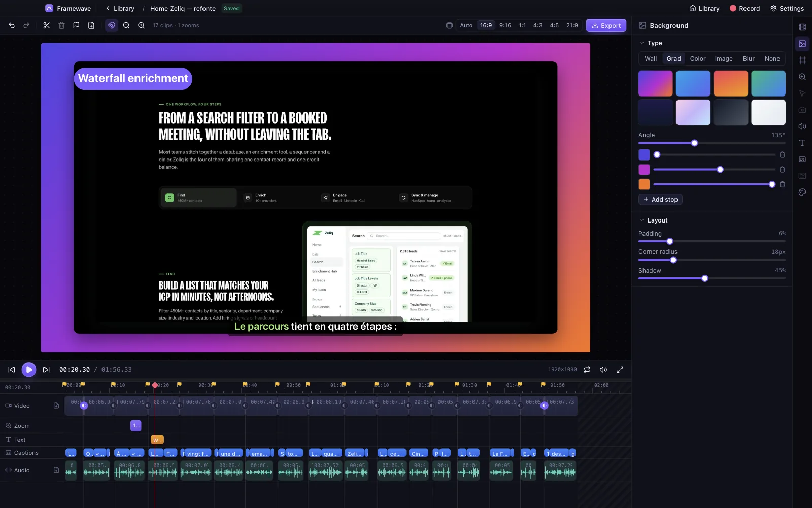Screen dimensions: 812x508
Task: Delete the magenta gradient stop
Action: (782, 169)
